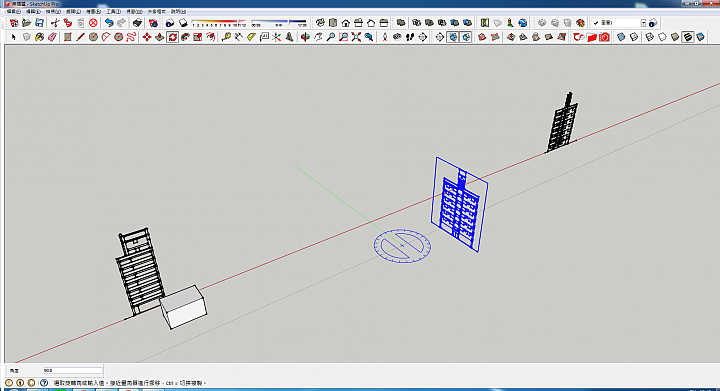Click the Zoom Window tool
The height and width of the screenshot is (391, 720).
pyautogui.click(x=343, y=37)
